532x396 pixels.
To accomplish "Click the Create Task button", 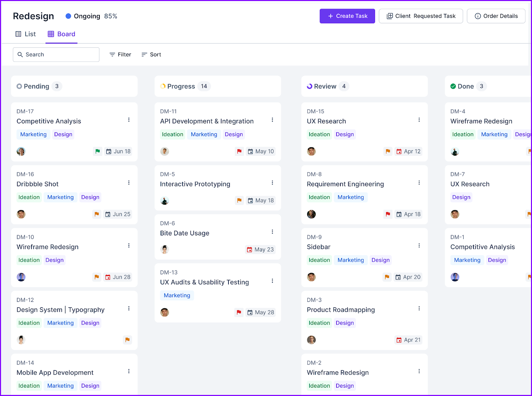I will (x=347, y=16).
